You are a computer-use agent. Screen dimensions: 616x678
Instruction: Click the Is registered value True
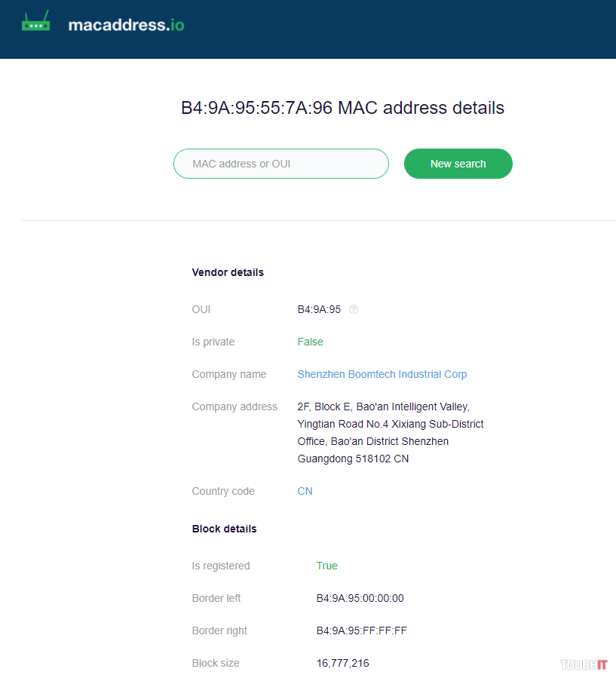click(x=326, y=566)
